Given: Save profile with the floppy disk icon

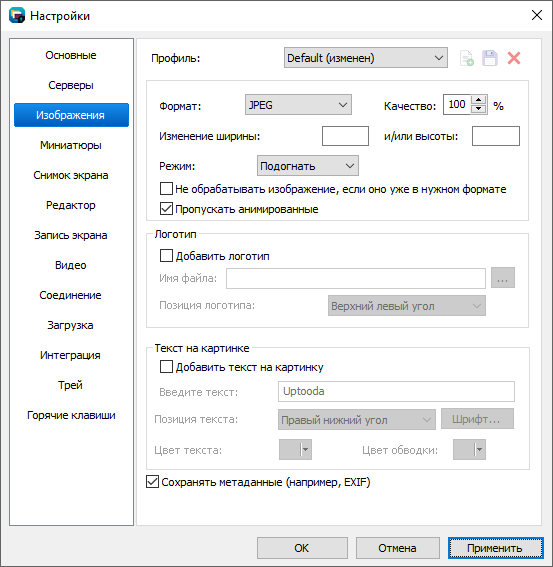Looking at the screenshot, I should click(x=490, y=58).
